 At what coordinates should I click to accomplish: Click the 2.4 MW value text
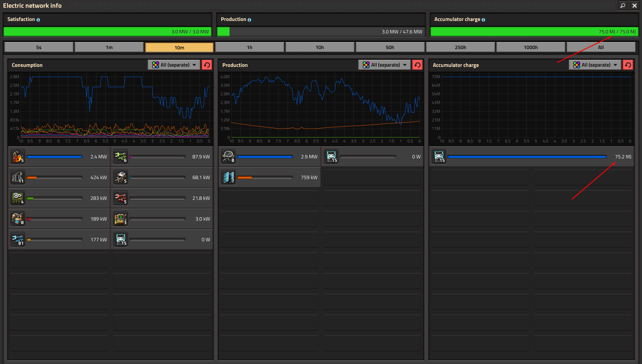coord(99,157)
